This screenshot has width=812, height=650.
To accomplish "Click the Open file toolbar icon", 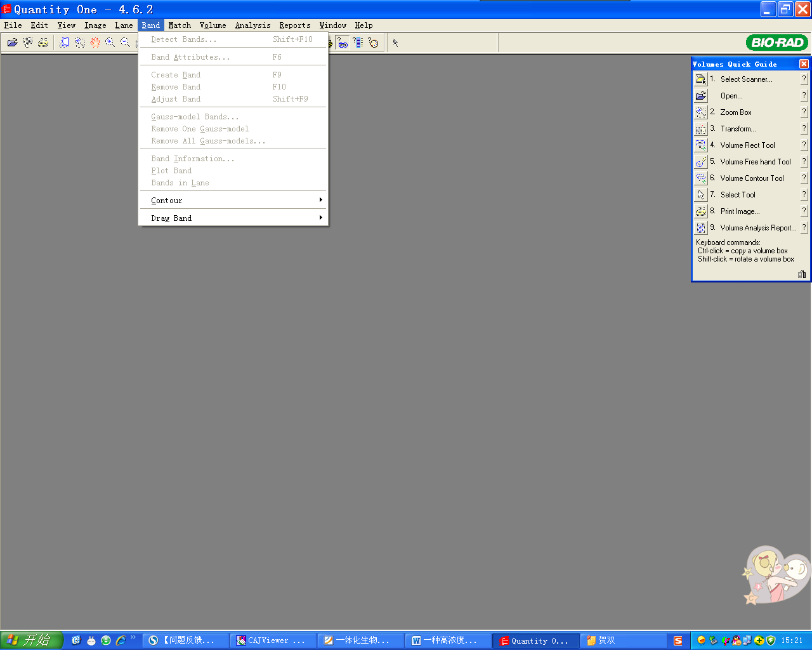I will coord(12,43).
